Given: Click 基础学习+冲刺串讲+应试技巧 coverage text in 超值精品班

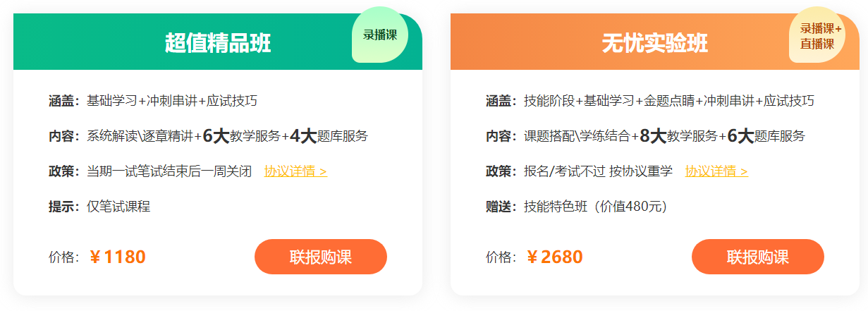Looking at the screenshot, I should point(171,101).
